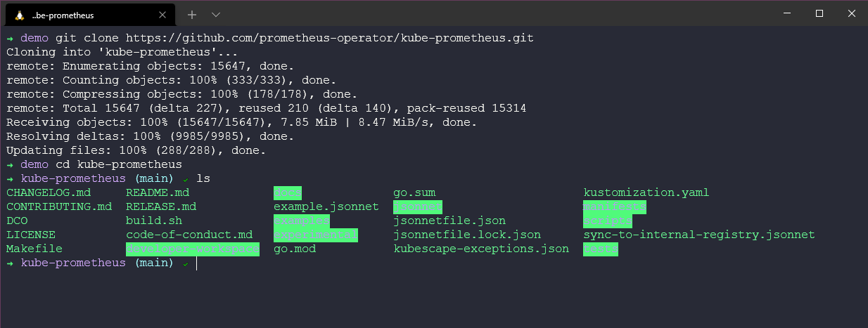The height and width of the screenshot is (328, 868).
Task: Click the kustomization.yaml file name
Action: pos(646,192)
